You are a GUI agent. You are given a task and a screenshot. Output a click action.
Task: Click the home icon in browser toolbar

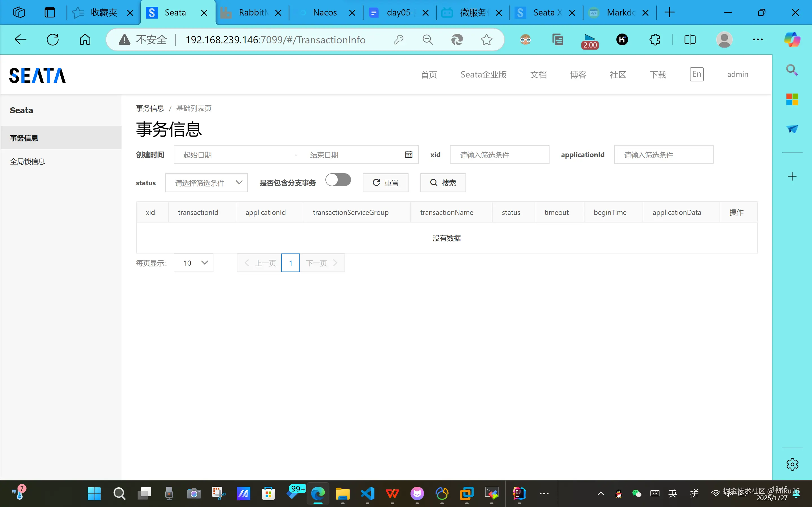[x=85, y=39]
